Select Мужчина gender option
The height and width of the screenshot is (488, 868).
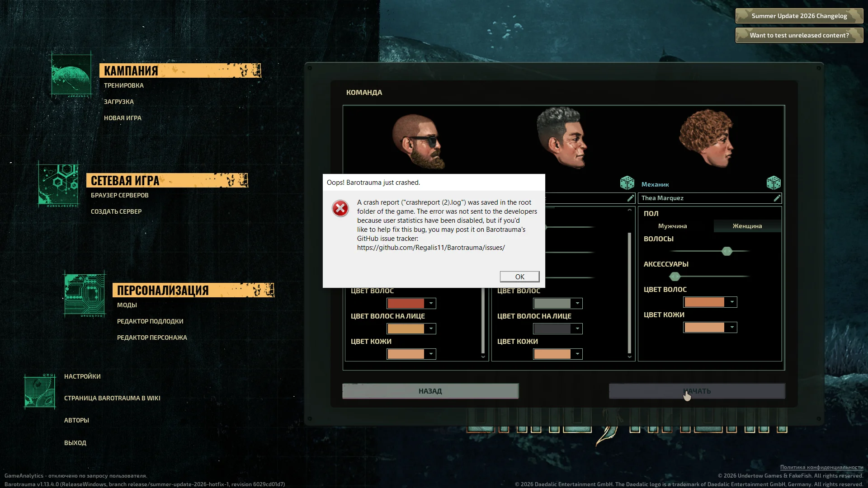click(x=672, y=226)
